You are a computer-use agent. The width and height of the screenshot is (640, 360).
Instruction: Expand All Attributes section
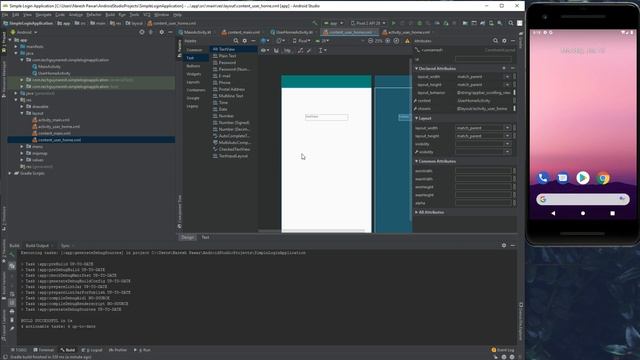pos(416,212)
